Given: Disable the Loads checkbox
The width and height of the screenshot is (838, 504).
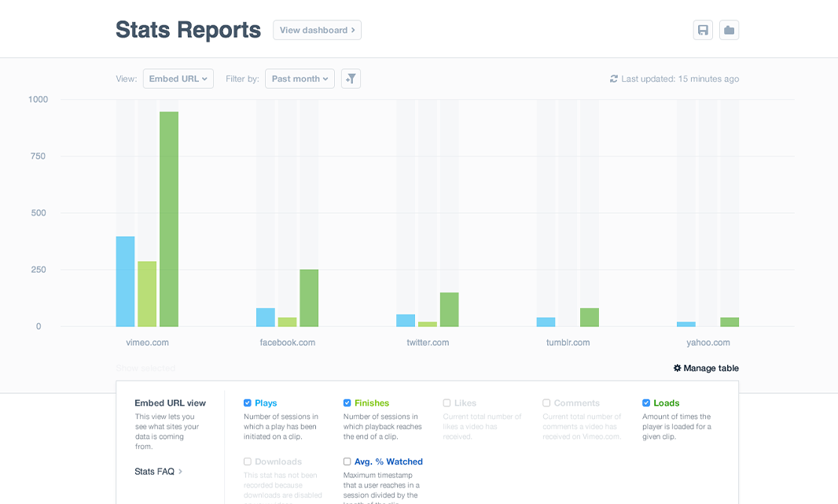Looking at the screenshot, I should tap(646, 403).
